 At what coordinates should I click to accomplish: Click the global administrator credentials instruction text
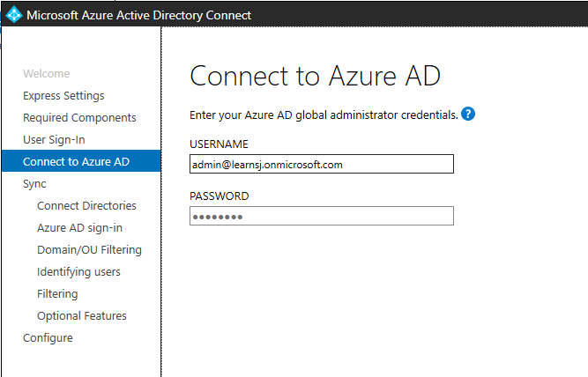coord(324,115)
